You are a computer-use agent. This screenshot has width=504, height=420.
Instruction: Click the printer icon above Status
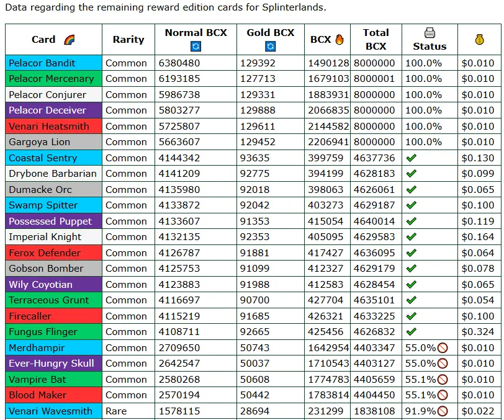click(x=430, y=33)
